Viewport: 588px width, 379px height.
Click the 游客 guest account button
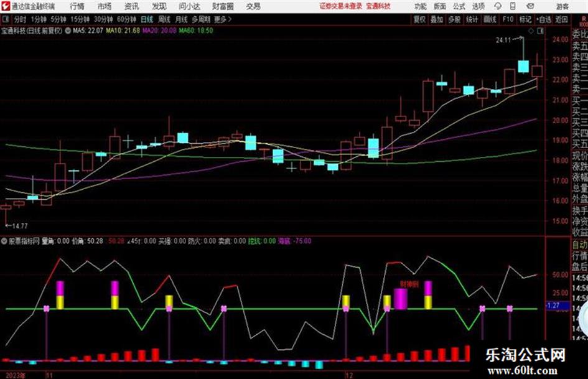[x=562, y=6]
